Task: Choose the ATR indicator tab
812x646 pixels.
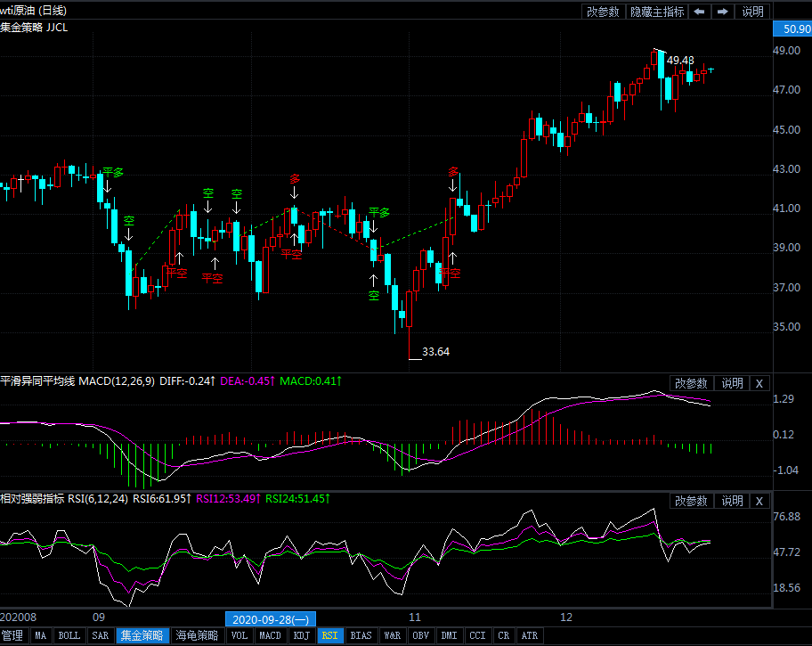Action: pos(530,636)
